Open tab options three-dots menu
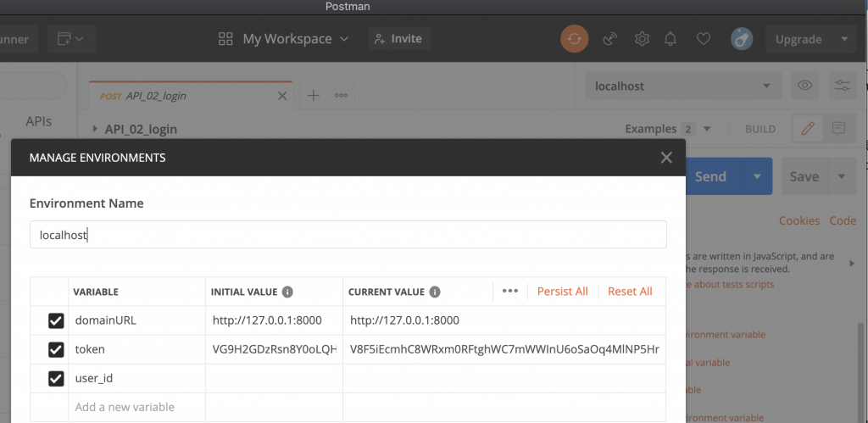 pos(341,95)
